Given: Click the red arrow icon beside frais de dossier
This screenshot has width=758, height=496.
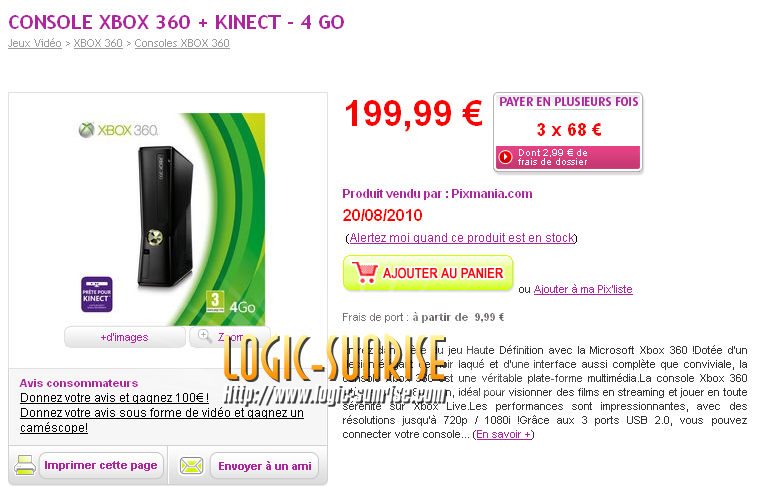Looking at the screenshot, I should [505, 157].
